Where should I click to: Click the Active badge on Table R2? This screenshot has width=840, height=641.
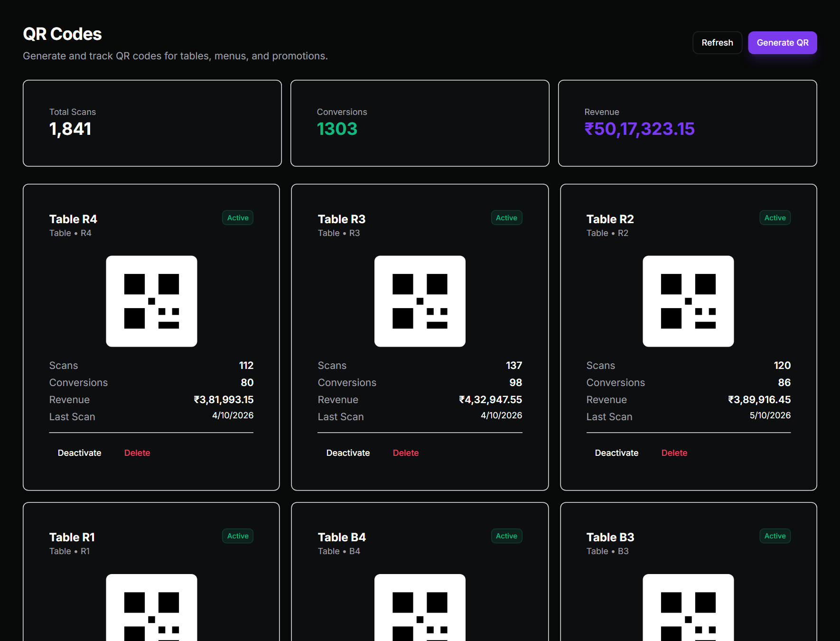tap(775, 218)
